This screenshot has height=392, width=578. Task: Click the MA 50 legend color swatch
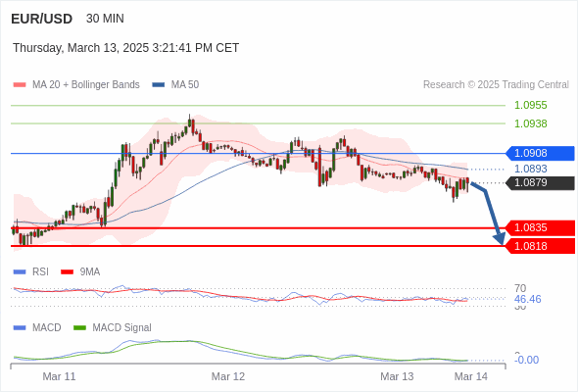[159, 85]
